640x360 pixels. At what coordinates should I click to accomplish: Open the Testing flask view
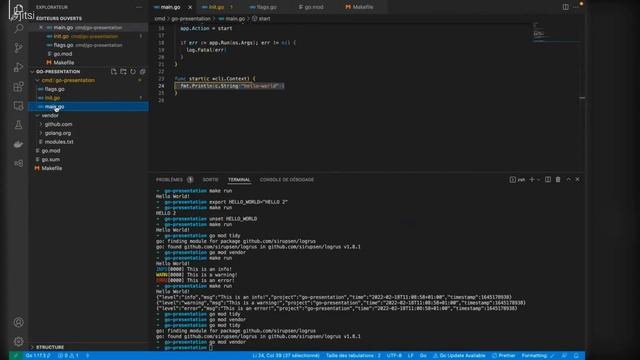pos(18,125)
